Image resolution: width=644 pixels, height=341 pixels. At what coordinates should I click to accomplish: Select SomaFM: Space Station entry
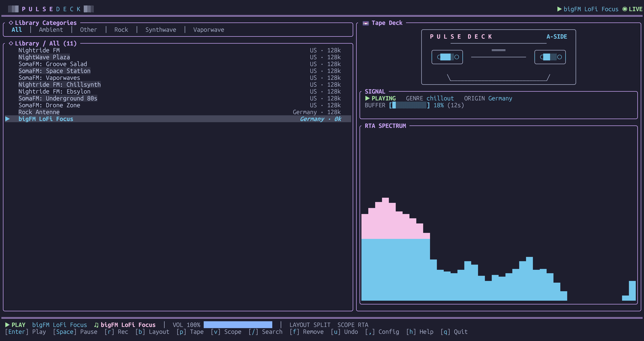pyautogui.click(x=178, y=71)
